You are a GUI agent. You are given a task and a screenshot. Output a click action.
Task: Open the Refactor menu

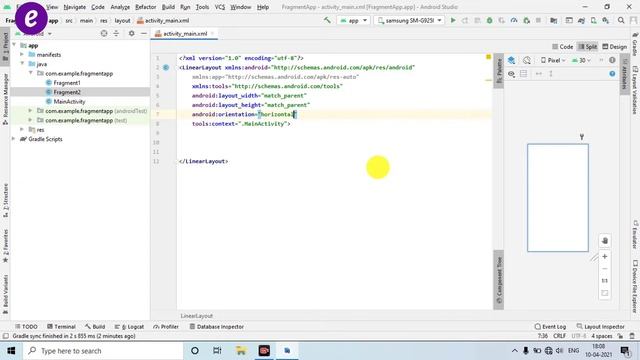146,7
